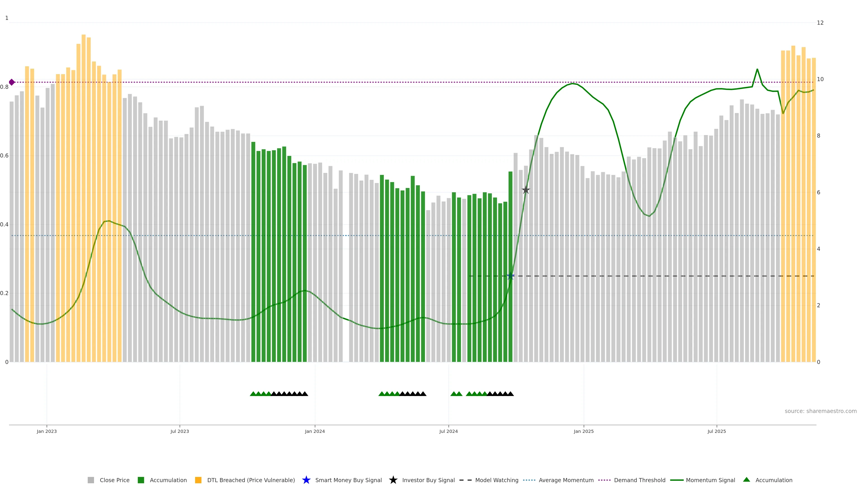The image size is (868, 488).
Task: Click the grey Close Price legend square
Action: (91, 480)
